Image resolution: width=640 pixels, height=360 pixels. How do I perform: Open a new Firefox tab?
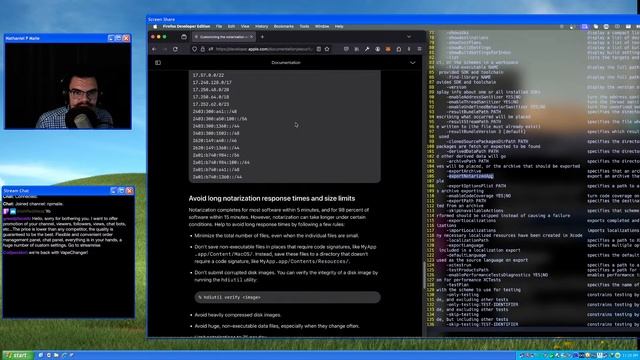pos(262,37)
